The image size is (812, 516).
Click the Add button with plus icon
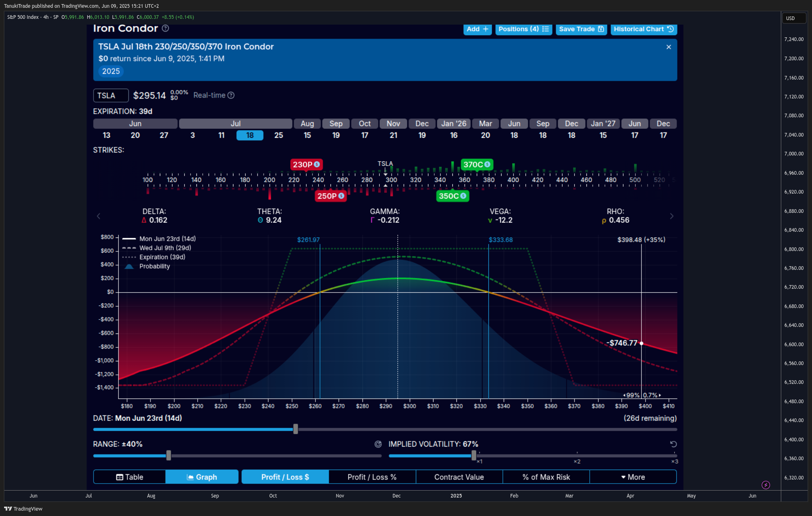point(477,29)
